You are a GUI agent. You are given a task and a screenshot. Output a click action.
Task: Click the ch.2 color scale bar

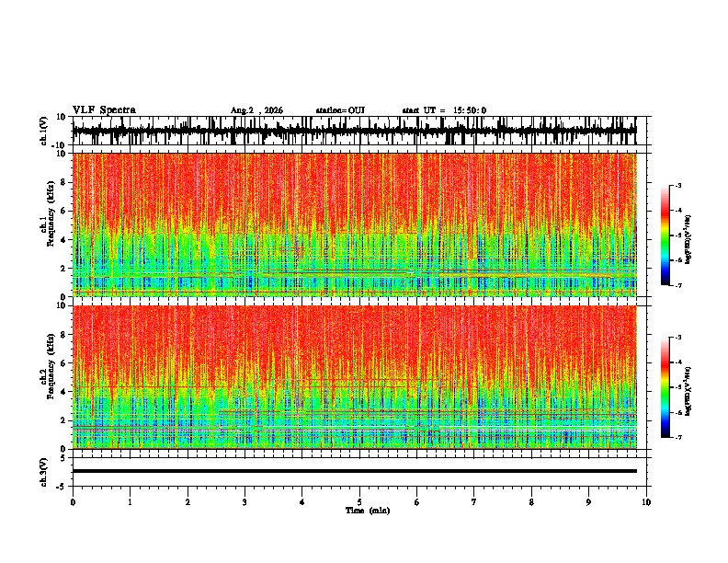click(x=665, y=387)
